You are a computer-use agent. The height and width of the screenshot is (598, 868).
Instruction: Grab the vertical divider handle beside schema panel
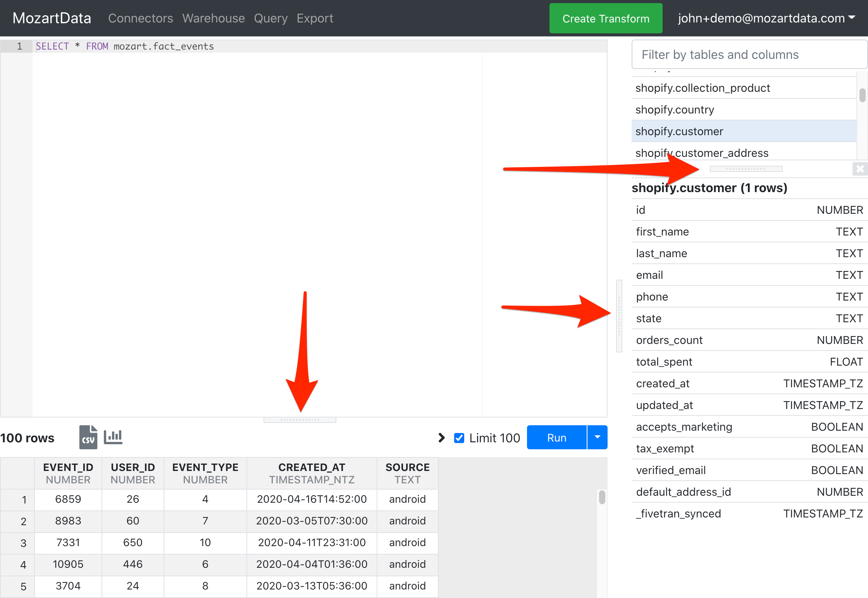click(619, 316)
